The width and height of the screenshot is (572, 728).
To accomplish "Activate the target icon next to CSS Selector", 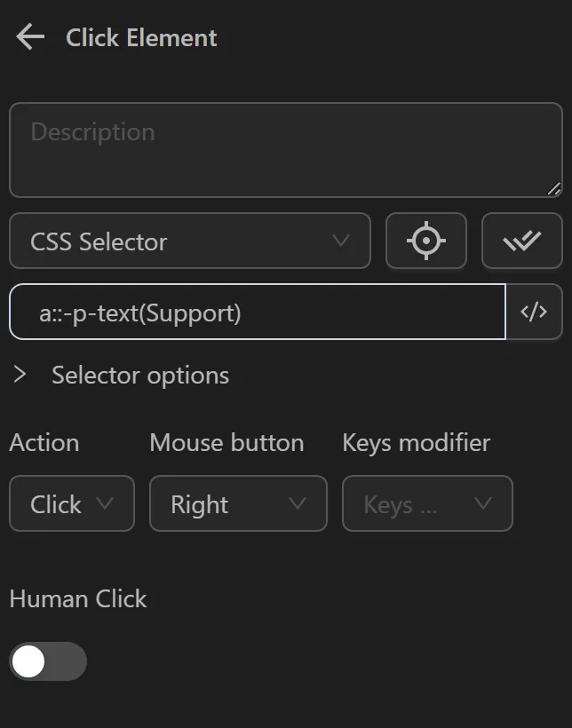I will point(425,241).
